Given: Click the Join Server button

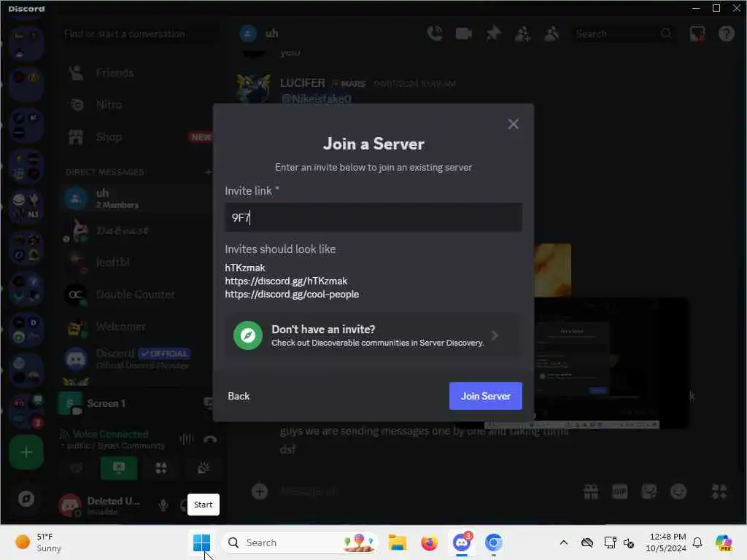Looking at the screenshot, I should click(485, 396).
